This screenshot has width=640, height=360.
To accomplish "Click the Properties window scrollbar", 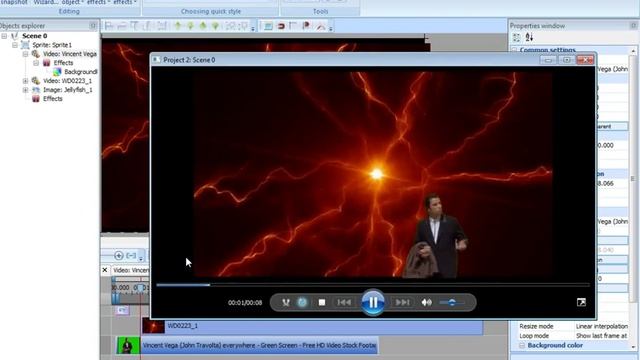I will [x=633, y=178].
